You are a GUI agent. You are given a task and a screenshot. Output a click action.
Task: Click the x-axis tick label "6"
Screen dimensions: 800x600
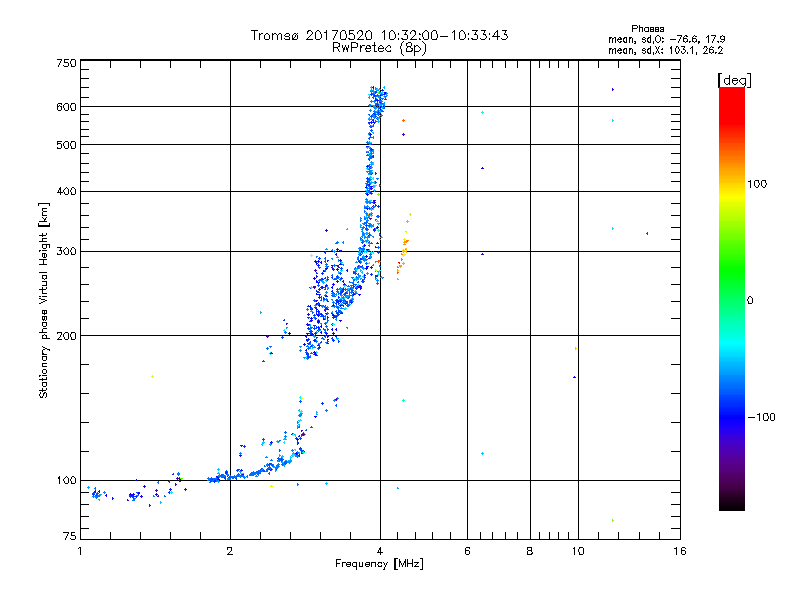coord(467,551)
